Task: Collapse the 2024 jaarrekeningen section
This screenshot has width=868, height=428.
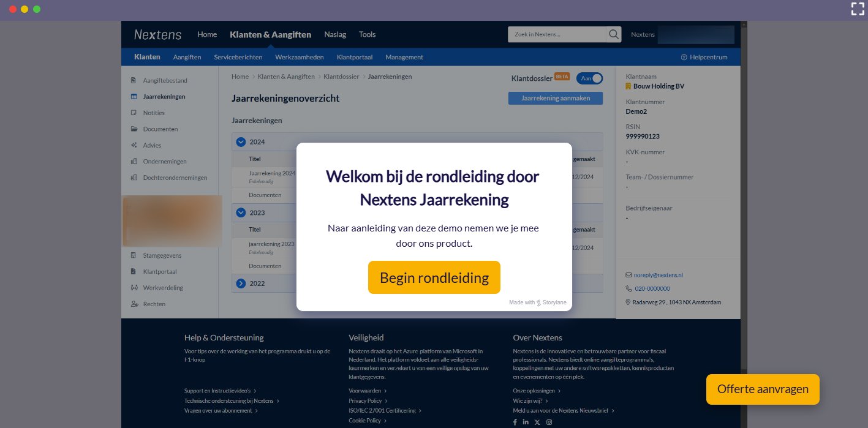Action: tap(241, 141)
